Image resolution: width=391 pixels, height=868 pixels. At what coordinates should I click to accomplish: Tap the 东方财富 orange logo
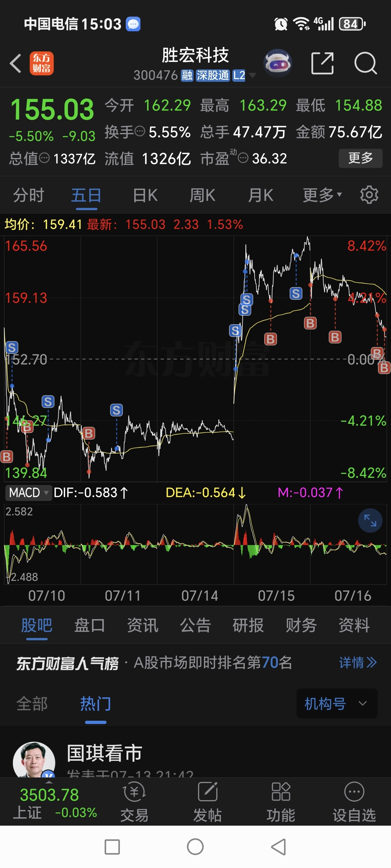pyautogui.click(x=41, y=63)
